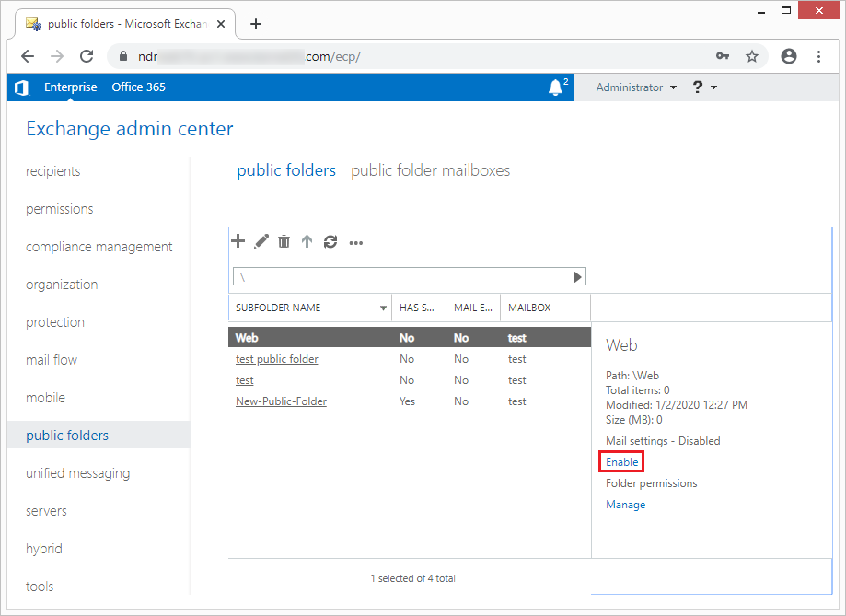Image resolution: width=846 pixels, height=616 pixels.
Task: Go to folder path arrow button
Action: (578, 277)
